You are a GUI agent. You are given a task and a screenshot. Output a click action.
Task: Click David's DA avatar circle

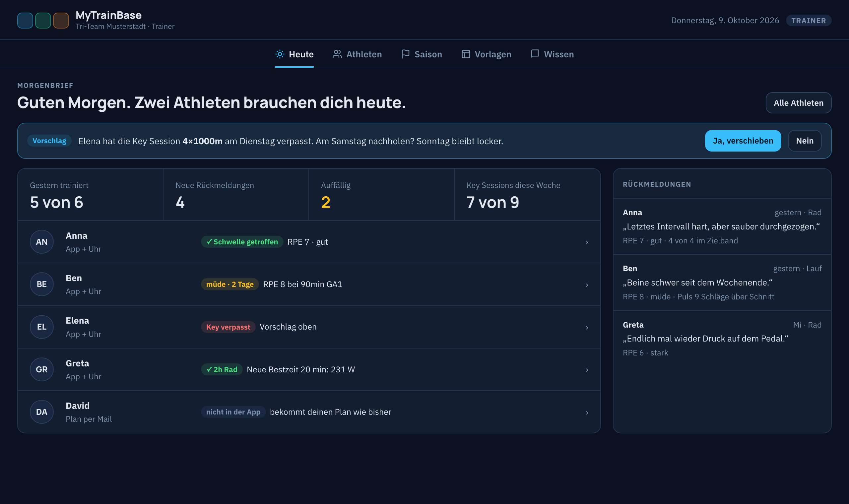pyautogui.click(x=42, y=412)
